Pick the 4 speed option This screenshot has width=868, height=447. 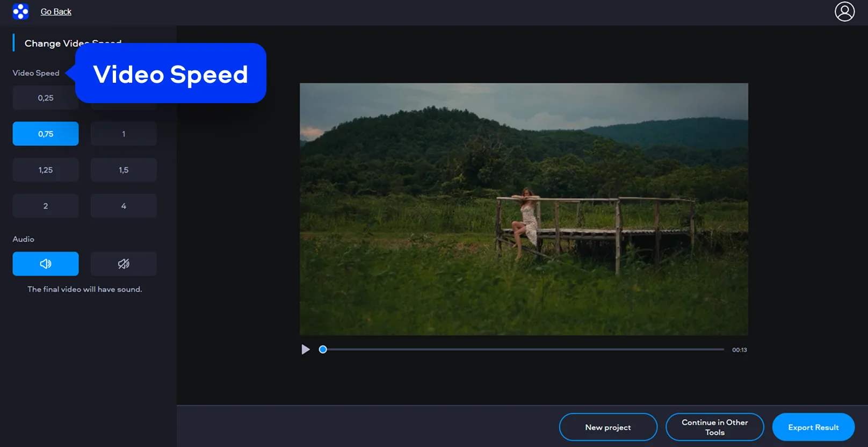(124, 206)
